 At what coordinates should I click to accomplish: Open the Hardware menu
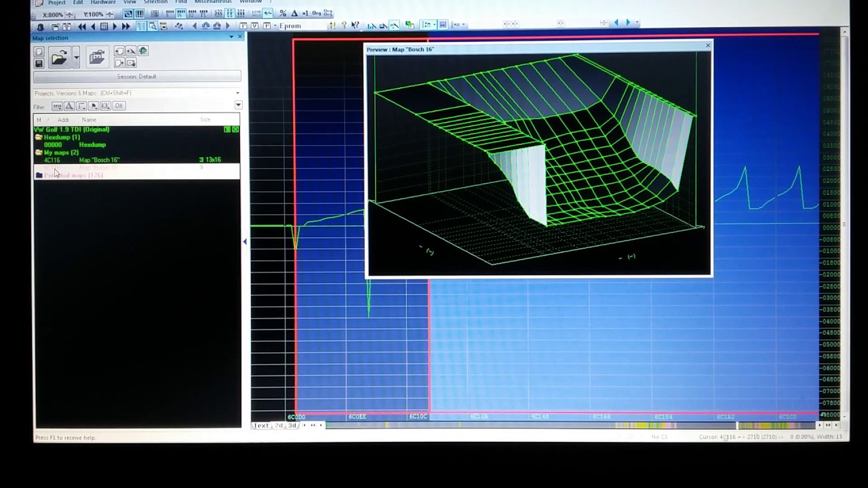tap(103, 3)
